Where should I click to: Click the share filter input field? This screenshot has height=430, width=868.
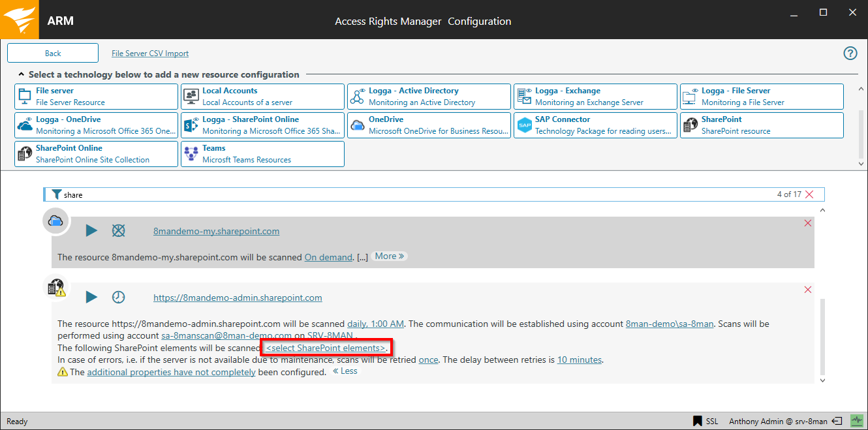tap(392, 194)
